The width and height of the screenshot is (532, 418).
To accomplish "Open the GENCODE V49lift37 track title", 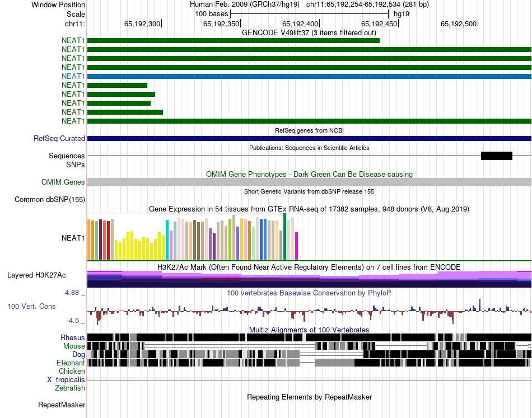I will point(309,33).
